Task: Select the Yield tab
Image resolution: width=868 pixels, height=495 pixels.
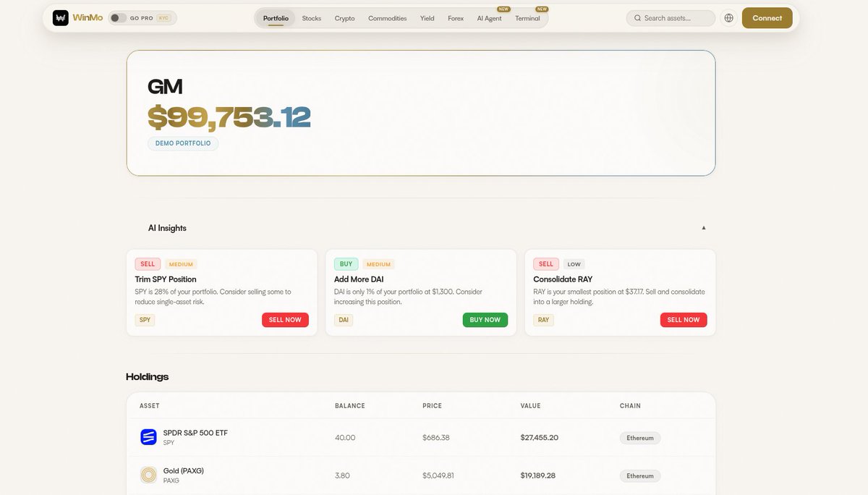Action: [x=427, y=18]
